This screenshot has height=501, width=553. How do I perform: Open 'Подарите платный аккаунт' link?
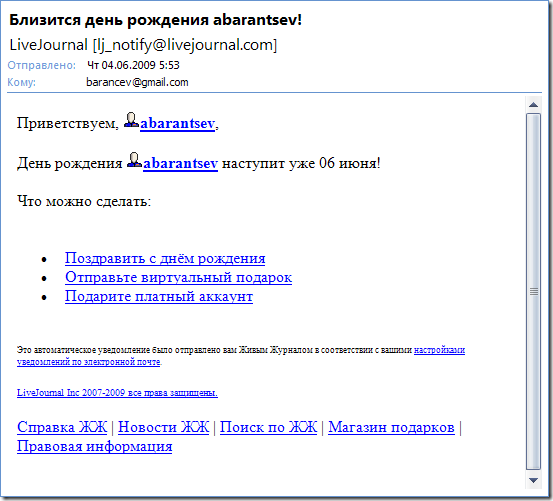tap(159, 296)
